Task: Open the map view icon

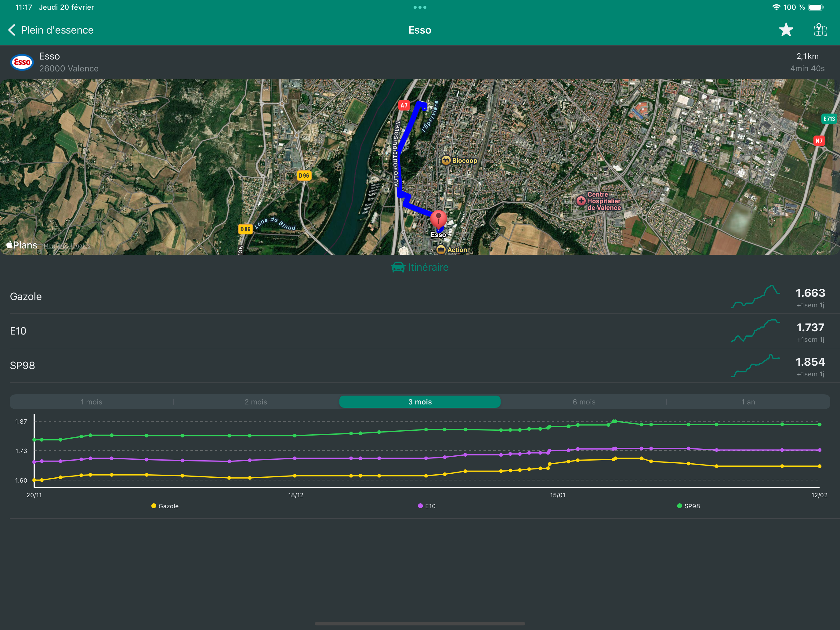Action: [820, 30]
